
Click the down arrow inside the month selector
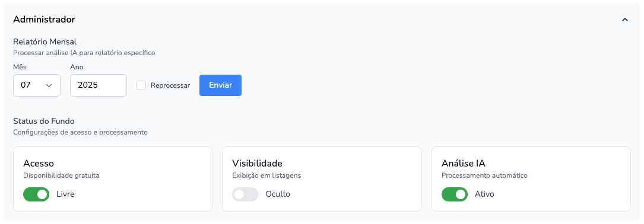49,85
